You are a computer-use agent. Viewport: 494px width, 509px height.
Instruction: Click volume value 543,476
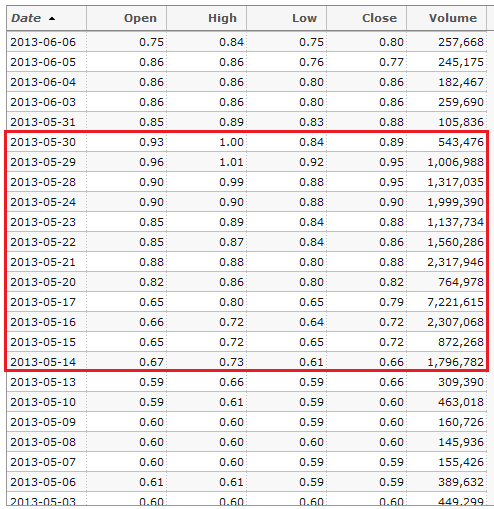coord(461,142)
